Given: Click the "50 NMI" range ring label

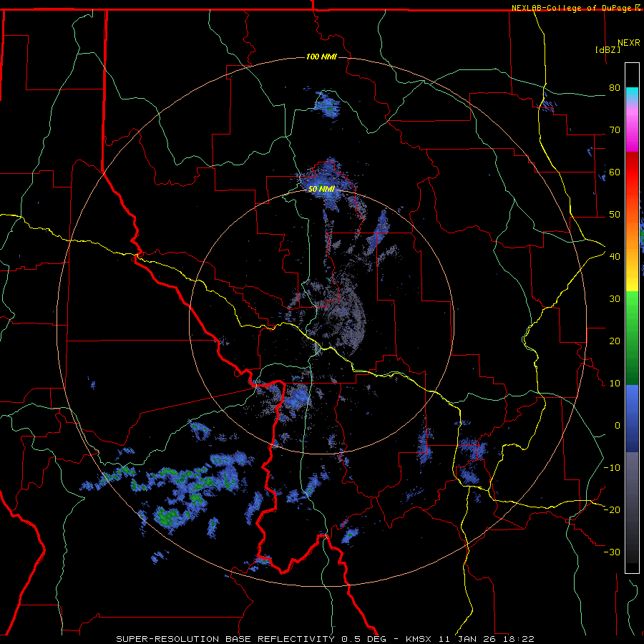Looking at the screenshot, I should 321,189.
